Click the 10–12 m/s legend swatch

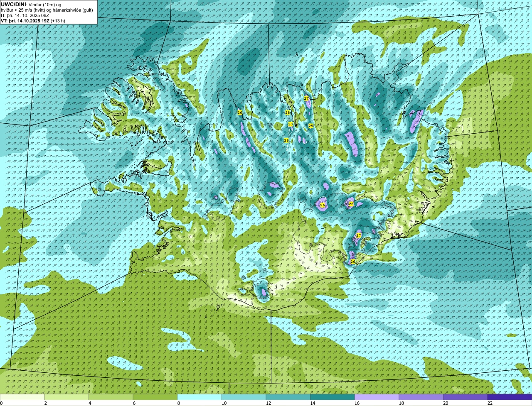click(x=244, y=397)
